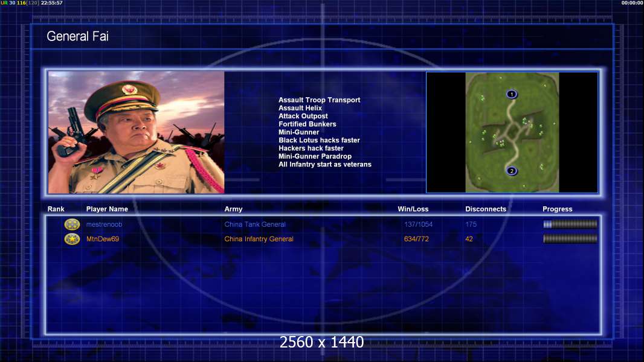The width and height of the screenshot is (644, 362).
Task: Click the Army column header
Action: [x=233, y=209]
